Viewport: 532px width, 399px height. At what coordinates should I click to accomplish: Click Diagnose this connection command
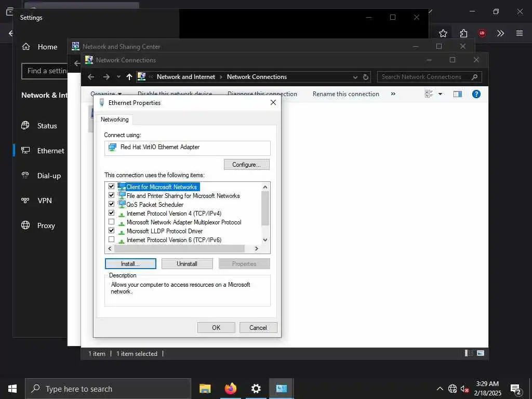pos(262,95)
